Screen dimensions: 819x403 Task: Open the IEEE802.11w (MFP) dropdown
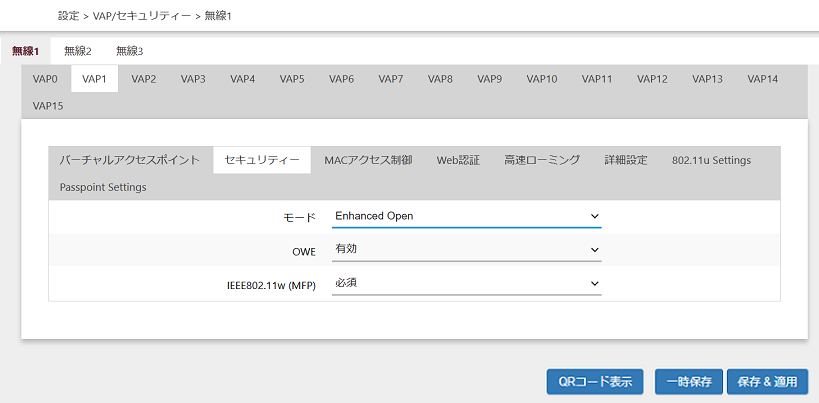(x=466, y=284)
